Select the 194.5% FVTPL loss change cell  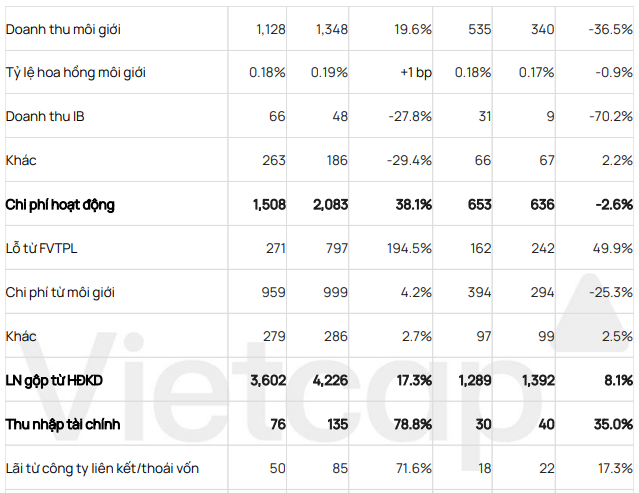[x=409, y=249]
